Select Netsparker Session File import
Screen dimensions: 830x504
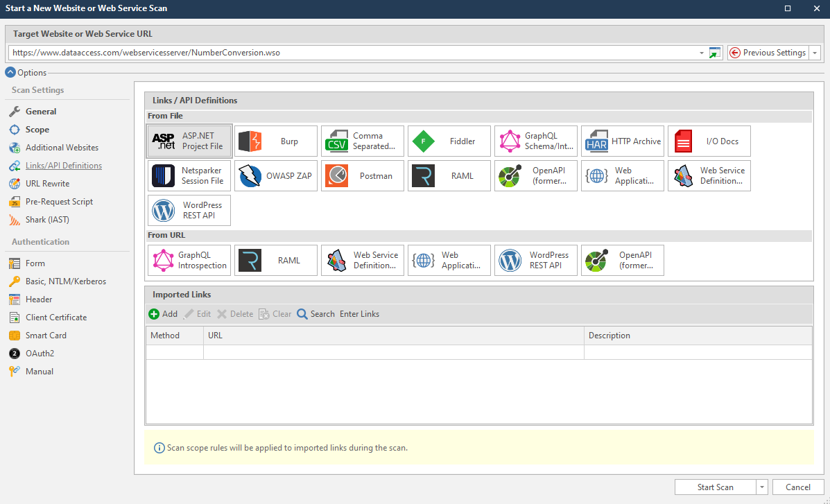coord(189,176)
